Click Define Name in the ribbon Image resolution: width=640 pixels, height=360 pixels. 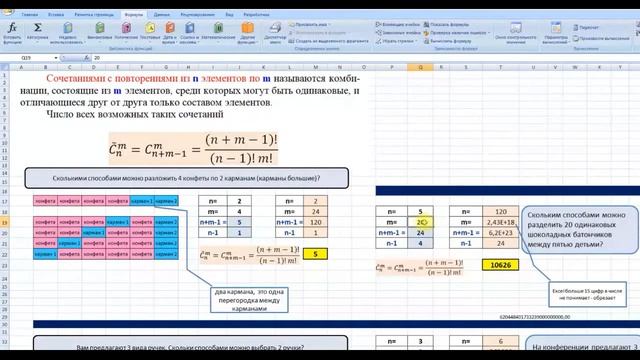point(309,24)
